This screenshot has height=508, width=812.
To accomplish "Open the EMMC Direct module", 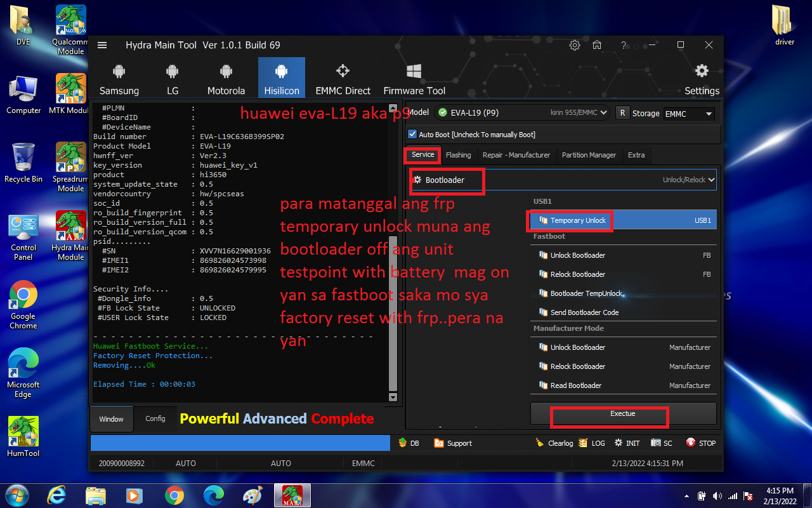I will tap(343, 78).
